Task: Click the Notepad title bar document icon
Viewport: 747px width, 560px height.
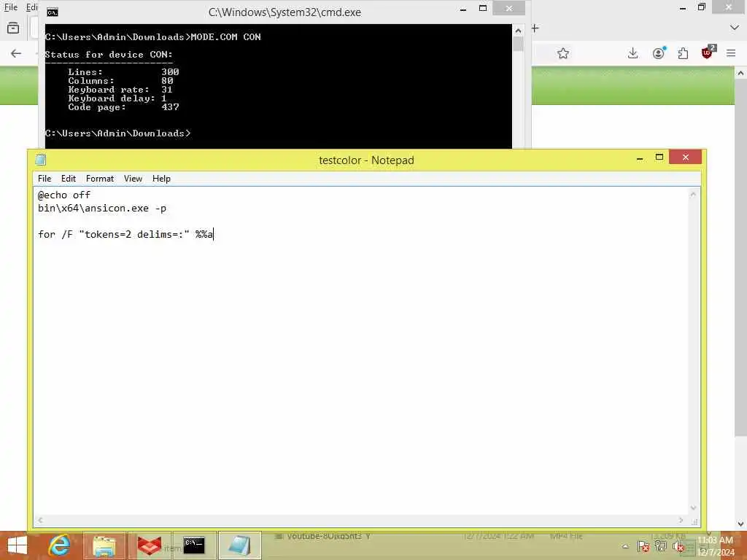Action: pyautogui.click(x=41, y=160)
